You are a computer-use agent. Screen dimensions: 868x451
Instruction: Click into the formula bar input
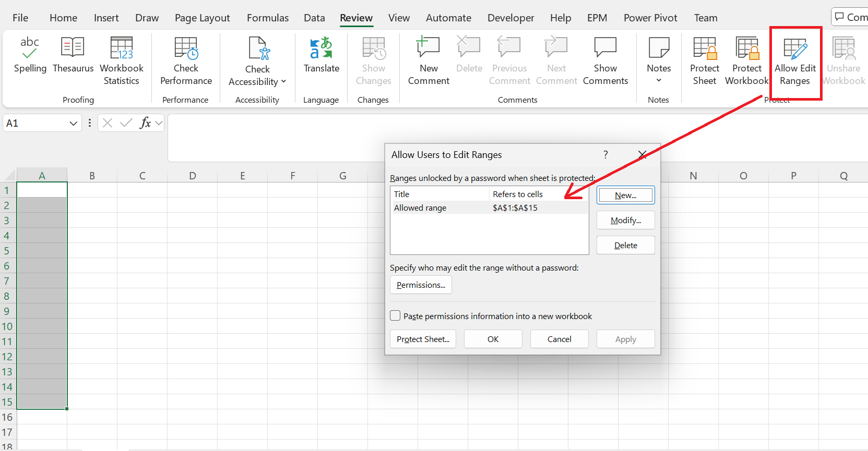click(517, 138)
